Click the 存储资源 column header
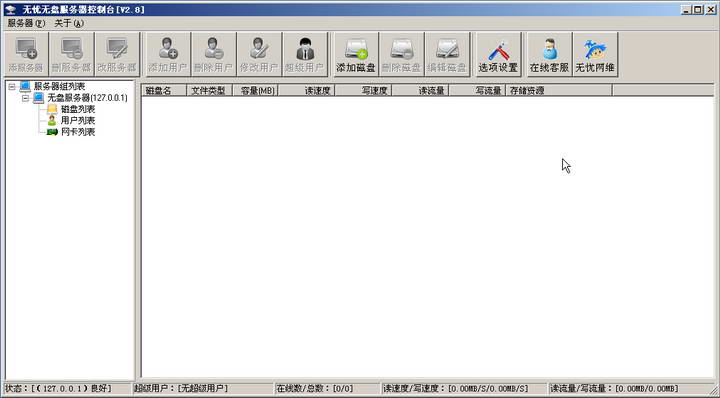The image size is (720, 398). 559,90
